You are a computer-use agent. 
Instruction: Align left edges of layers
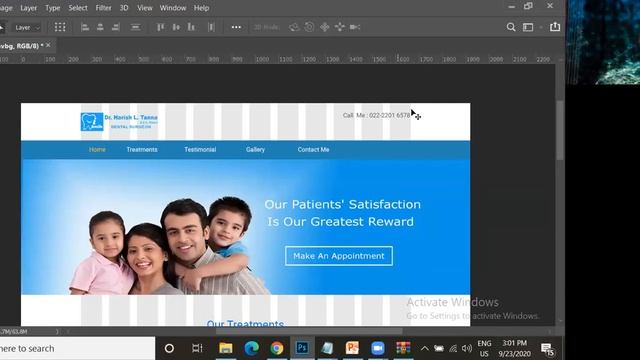[x=85, y=27]
